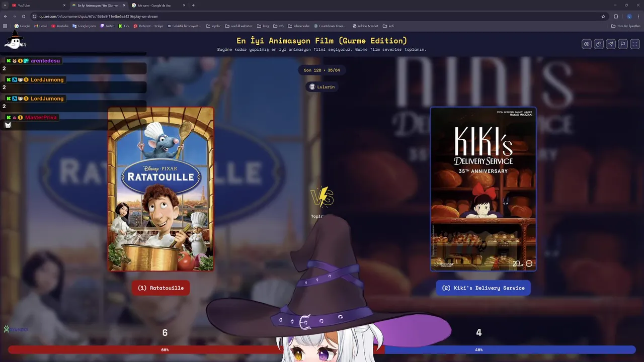Click the bookmark star in address bar
Viewport: 644px width, 362px height.
coord(603,16)
